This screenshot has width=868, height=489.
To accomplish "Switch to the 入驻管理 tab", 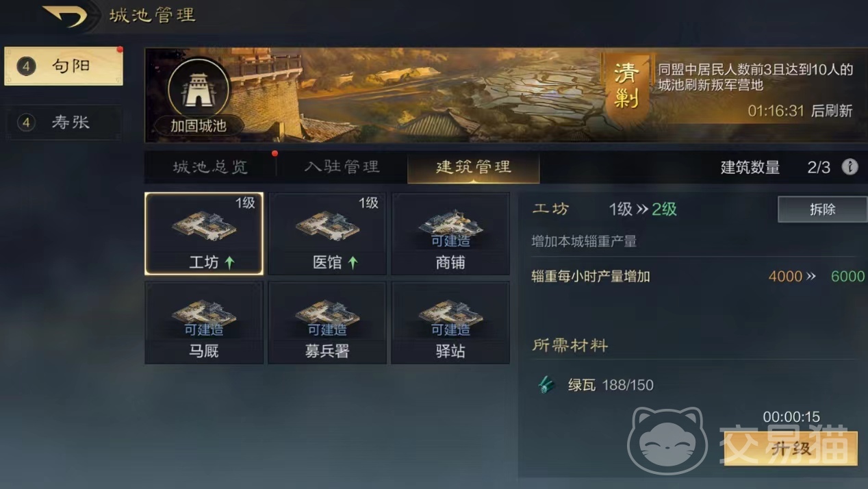I will [342, 167].
